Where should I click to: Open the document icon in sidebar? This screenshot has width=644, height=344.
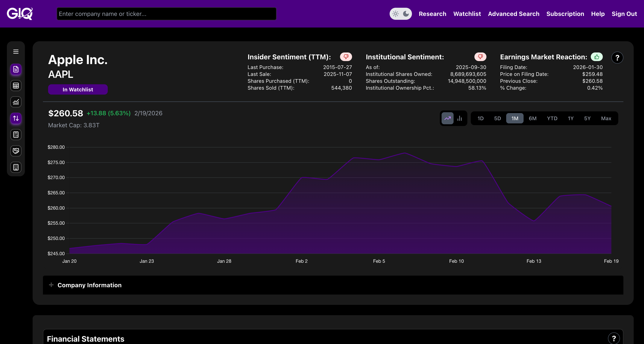pyautogui.click(x=16, y=69)
